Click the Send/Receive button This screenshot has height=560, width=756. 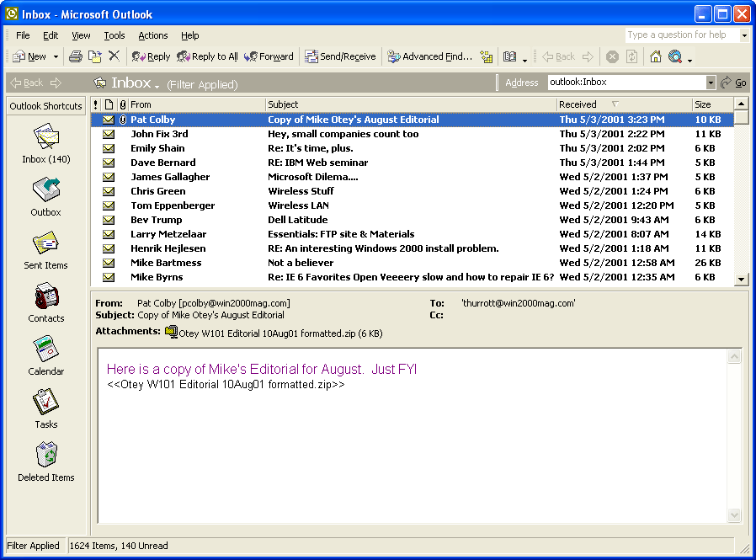point(340,56)
